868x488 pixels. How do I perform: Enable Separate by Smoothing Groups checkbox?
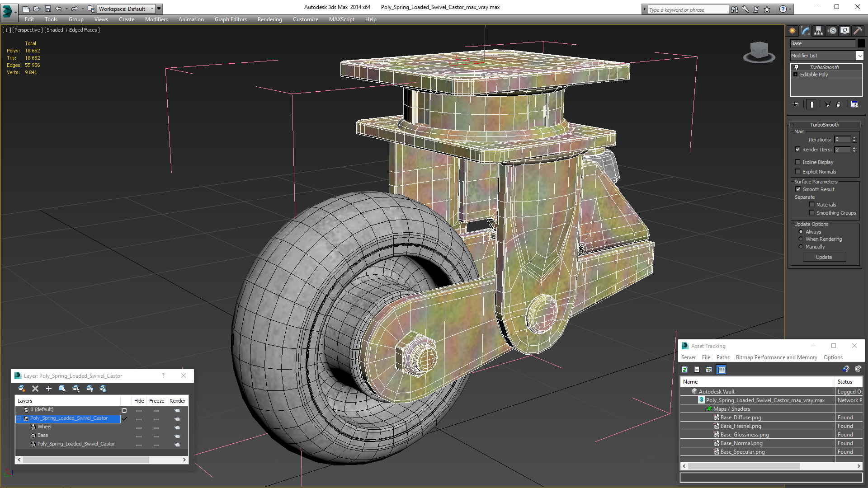tap(811, 213)
